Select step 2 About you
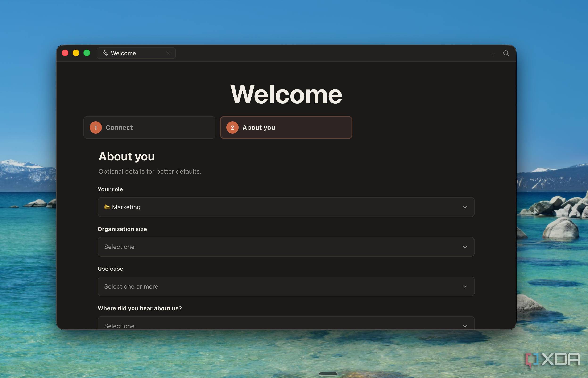Screen dimensions: 588x378 [286, 127]
